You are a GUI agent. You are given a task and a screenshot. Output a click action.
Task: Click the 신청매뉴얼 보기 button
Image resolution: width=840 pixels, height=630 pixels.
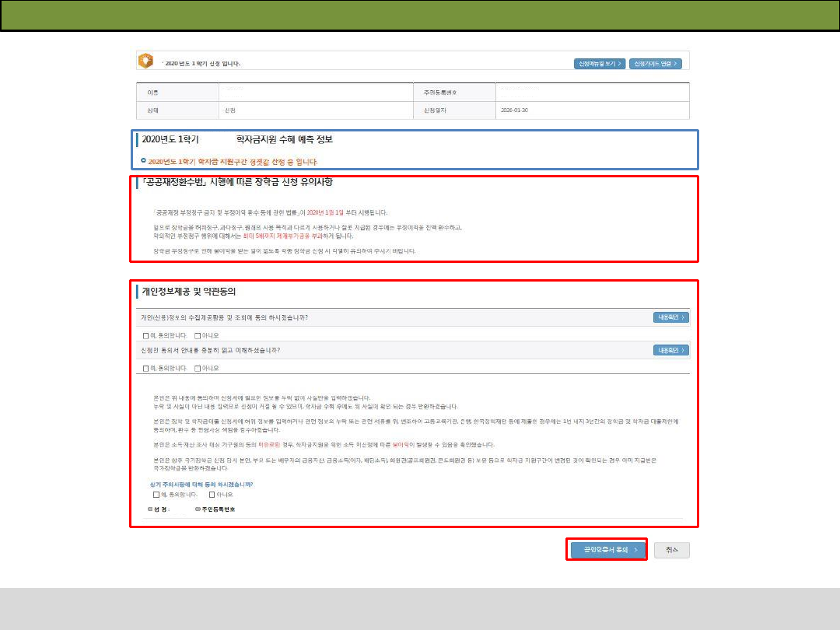click(x=599, y=64)
